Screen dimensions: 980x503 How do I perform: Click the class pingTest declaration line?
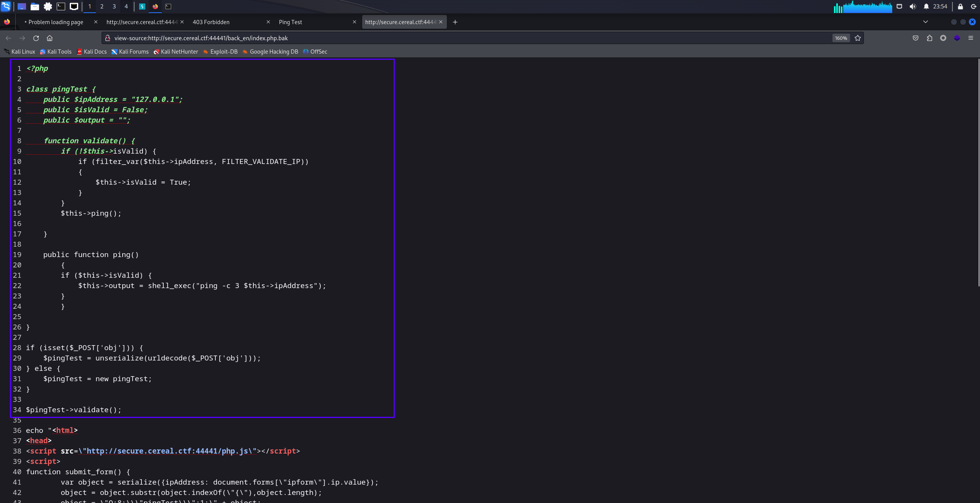click(x=61, y=89)
